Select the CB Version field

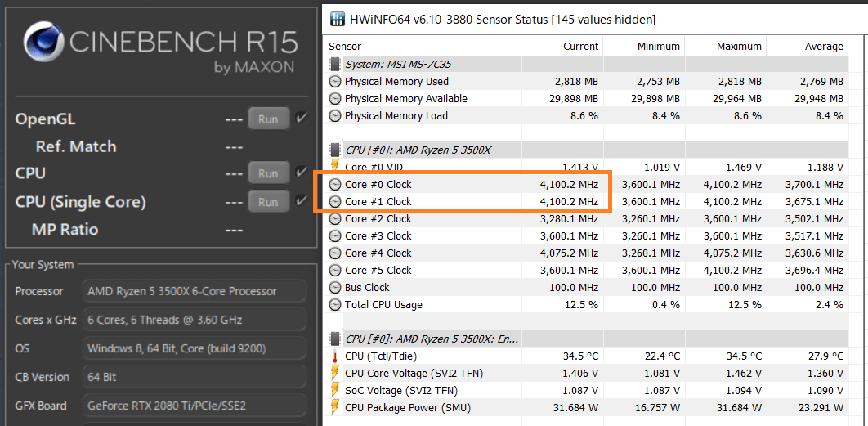[194, 377]
